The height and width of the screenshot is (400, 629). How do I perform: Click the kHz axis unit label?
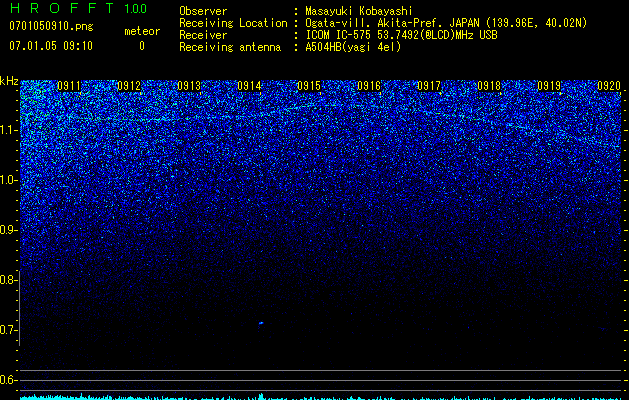9,81
